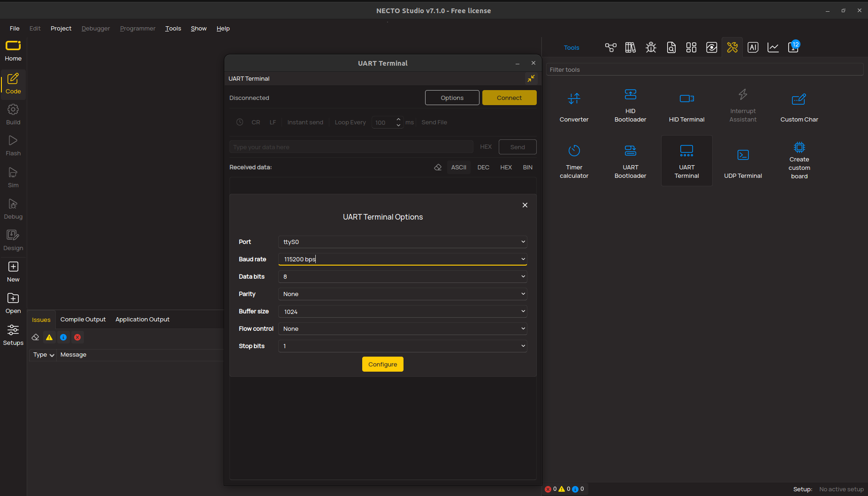The height and width of the screenshot is (496, 868).
Task: Click the Flash sidebar icon
Action: (x=13, y=146)
